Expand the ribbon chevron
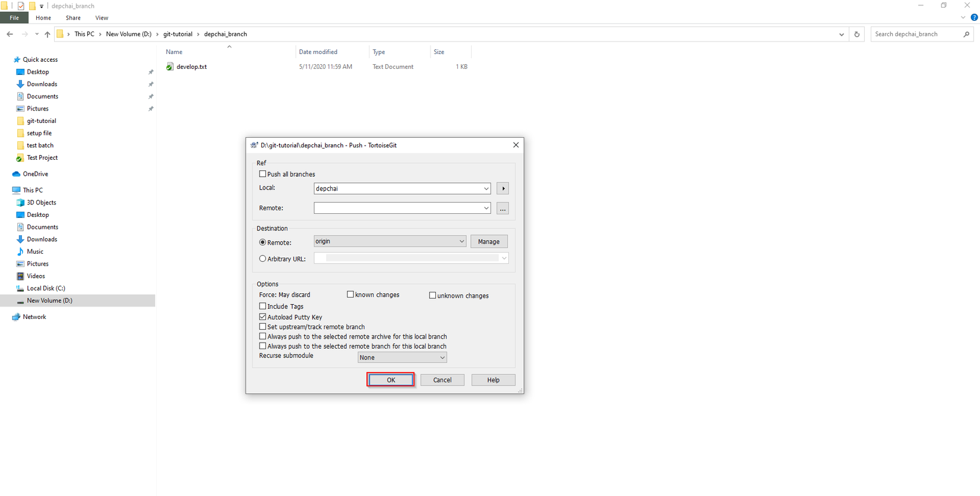 [x=963, y=17]
